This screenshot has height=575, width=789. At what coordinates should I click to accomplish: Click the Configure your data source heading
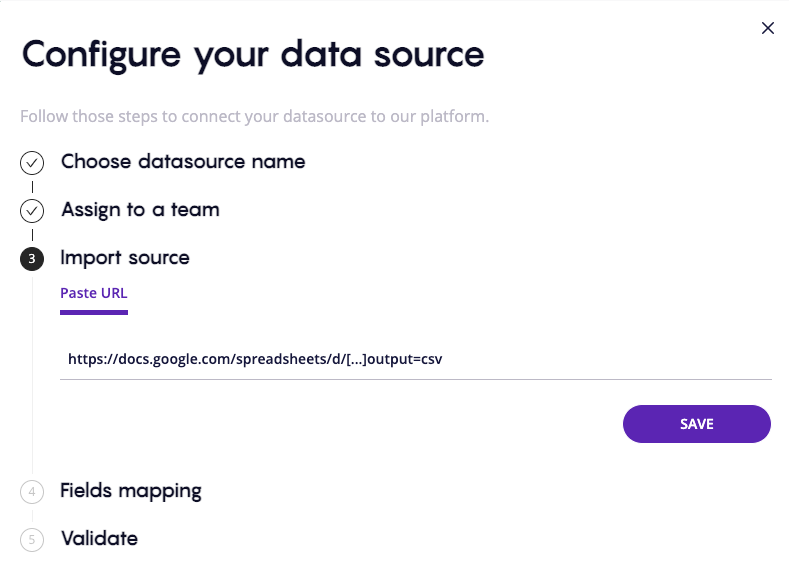253,54
